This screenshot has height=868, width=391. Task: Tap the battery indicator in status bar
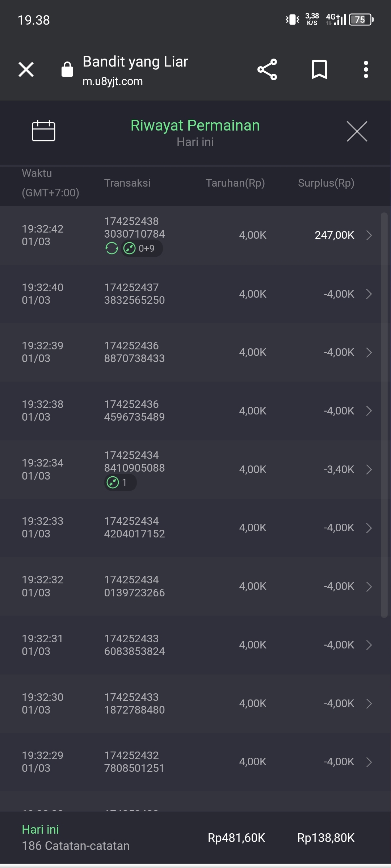coord(361,20)
